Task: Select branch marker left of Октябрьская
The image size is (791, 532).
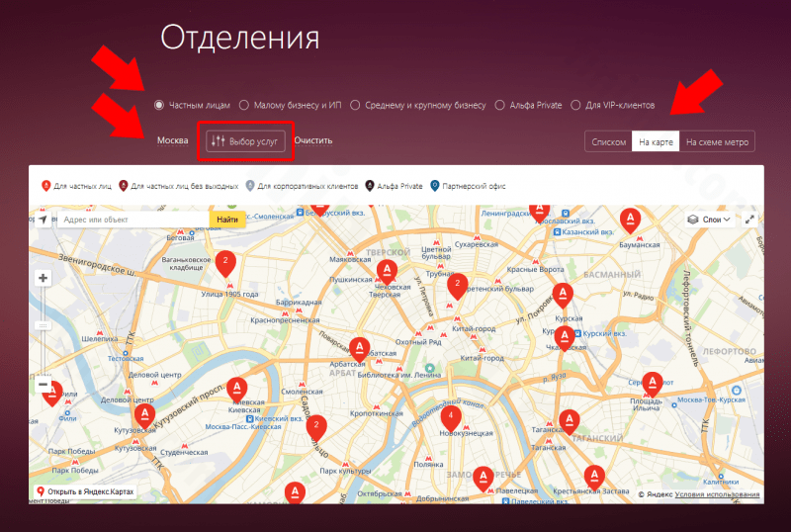Action: [x=295, y=493]
